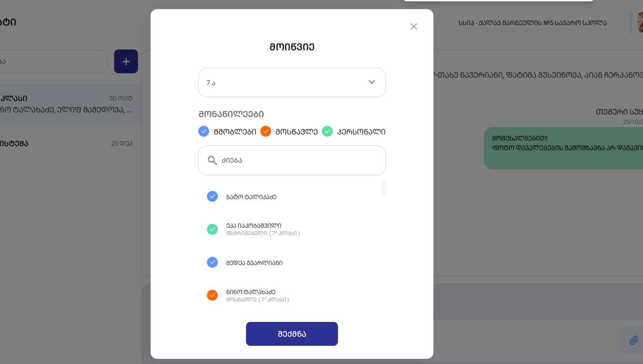Open the chat dated 25 დეკ

69,144
